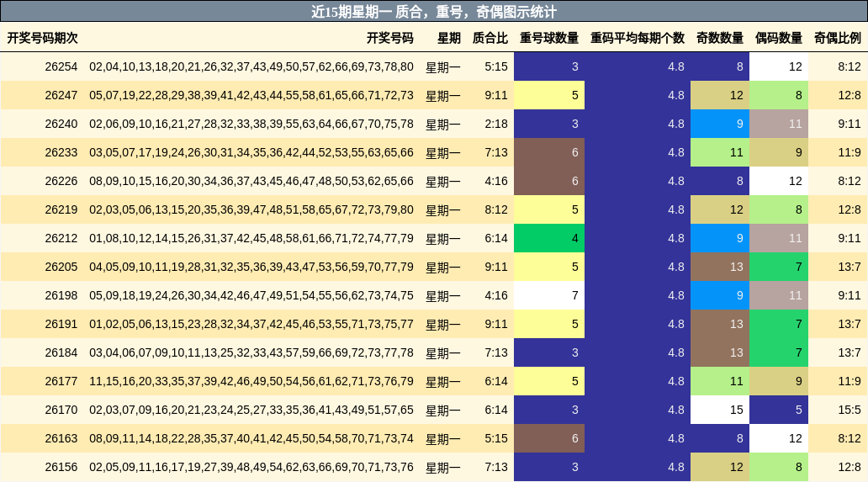The image size is (868, 482).
Task: Select period number 26198
Action: 61,295
